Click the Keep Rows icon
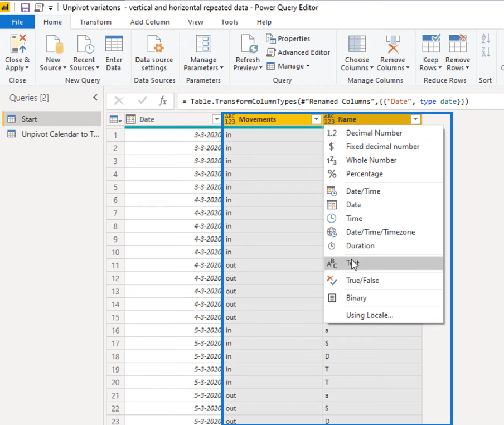The height and width of the screenshot is (425, 504). point(431,44)
